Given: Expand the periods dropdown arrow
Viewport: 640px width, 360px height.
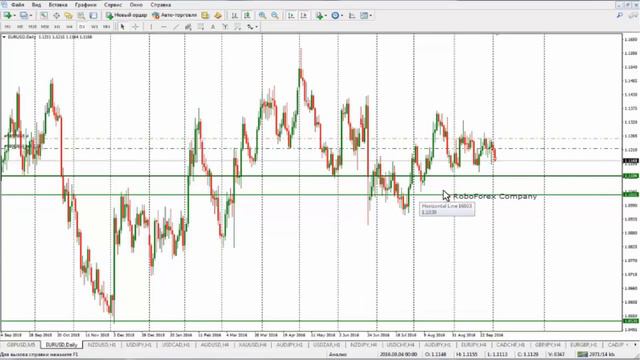Looking at the screenshot, I should coord(342,16).
